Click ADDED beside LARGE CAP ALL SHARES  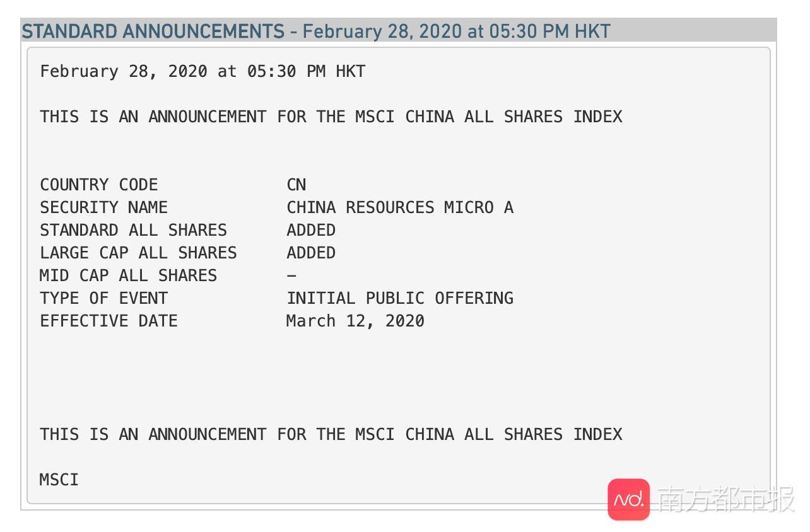coord(311,253)
